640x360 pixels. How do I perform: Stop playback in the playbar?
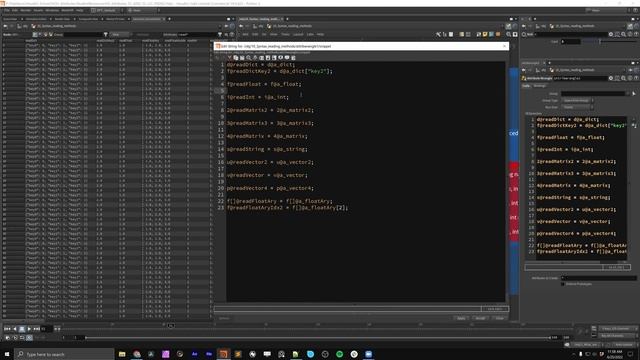coord(22,329)
